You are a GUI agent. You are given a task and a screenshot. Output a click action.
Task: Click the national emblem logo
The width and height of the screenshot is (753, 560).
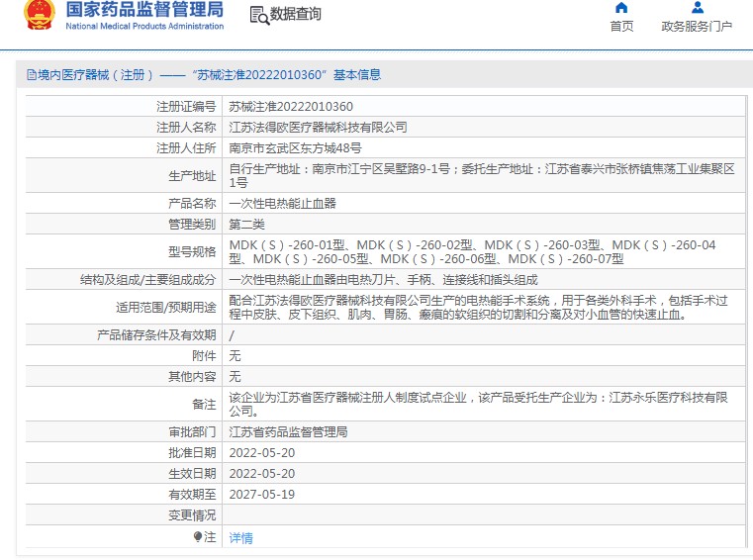40,15
